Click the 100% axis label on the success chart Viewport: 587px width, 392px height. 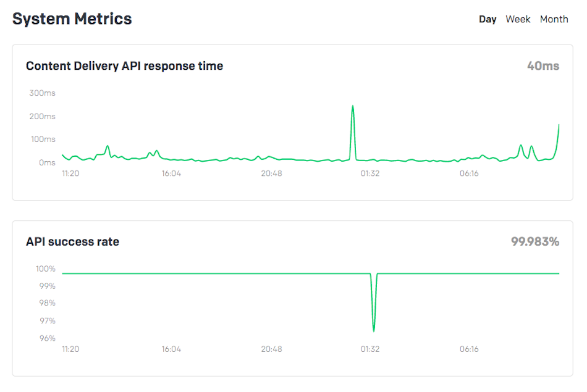[x=45, y=269]
